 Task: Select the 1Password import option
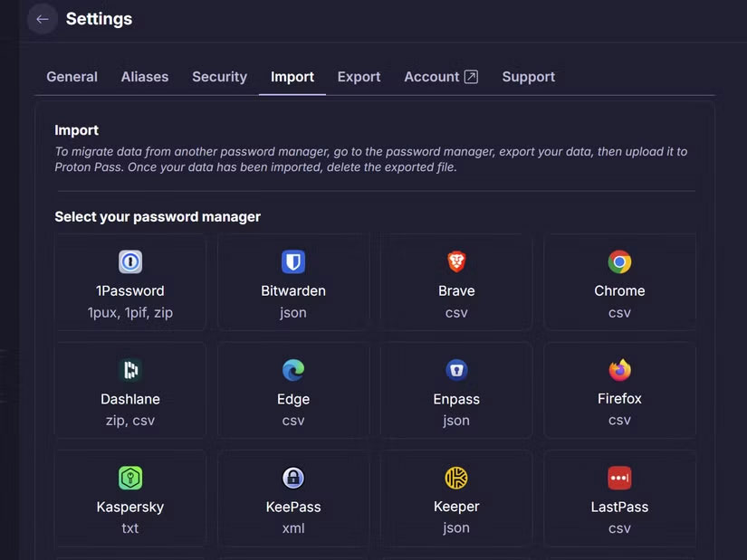click(x=129, y=282)
